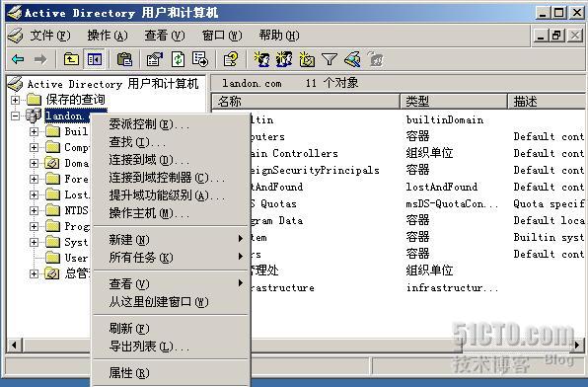The height and width of the screenshot is (387, 588).
Task: Expand the Doma tree node
Action: point(34,163)
